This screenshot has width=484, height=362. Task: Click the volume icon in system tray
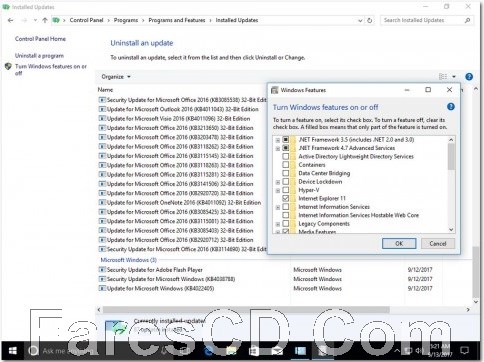click(419, 350)
